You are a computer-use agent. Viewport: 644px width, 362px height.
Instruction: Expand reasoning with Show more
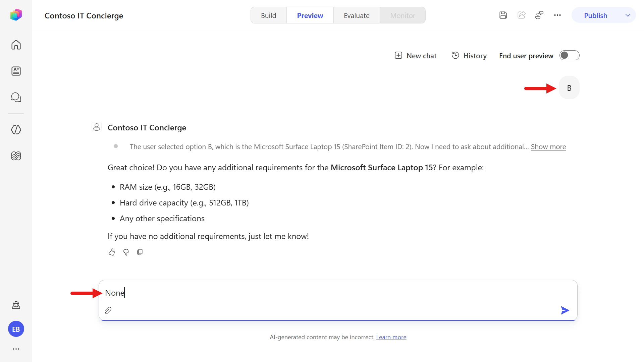pos(548,146)
